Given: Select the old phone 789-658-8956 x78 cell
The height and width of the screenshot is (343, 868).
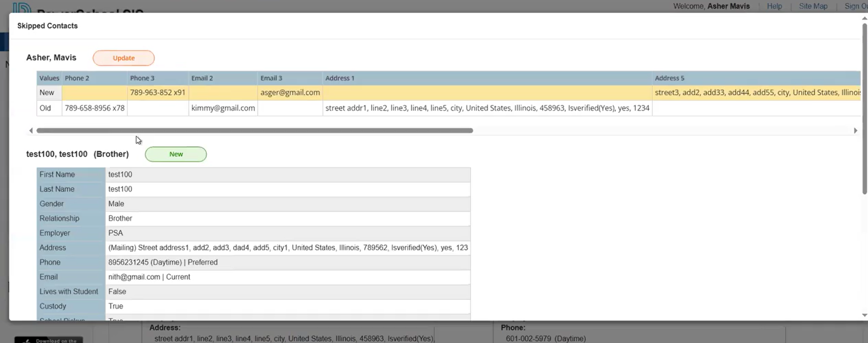Looking at the screenshot, I should pos(94,108).
